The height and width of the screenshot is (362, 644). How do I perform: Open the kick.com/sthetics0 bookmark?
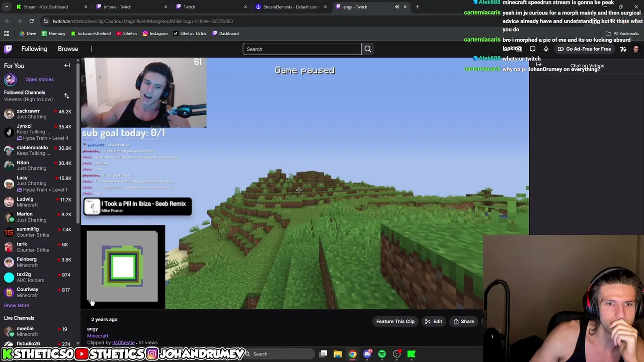91,33
